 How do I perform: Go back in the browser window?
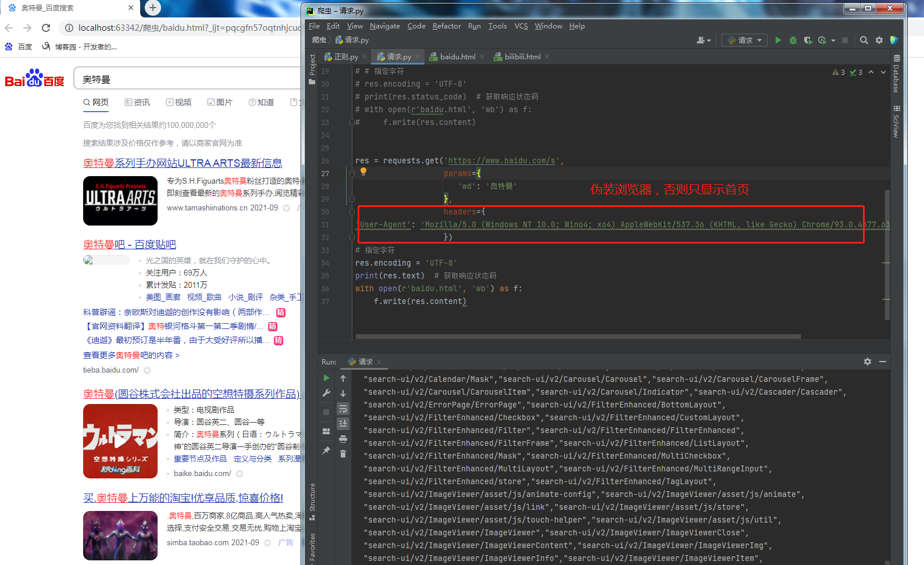coord(9,28)
